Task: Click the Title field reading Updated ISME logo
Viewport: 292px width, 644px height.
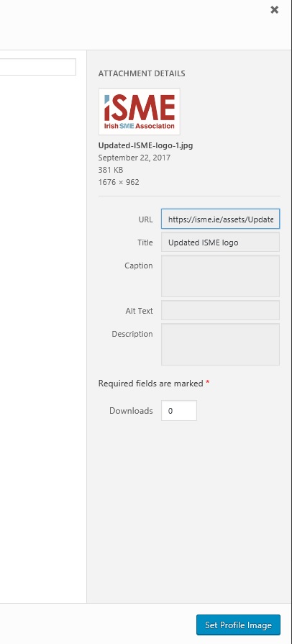Action: (x=221, y=242)
